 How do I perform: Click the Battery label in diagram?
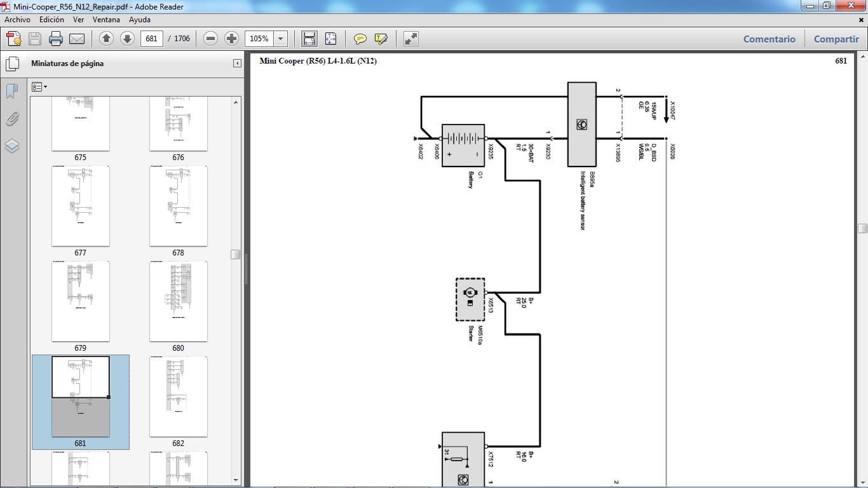[471, 180]
